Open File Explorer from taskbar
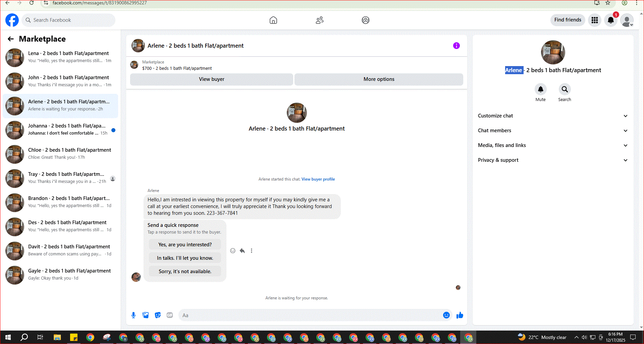Image resolution: width=644 pixels, height=344 pixels. pyautogui.click(x=57, y=337)
